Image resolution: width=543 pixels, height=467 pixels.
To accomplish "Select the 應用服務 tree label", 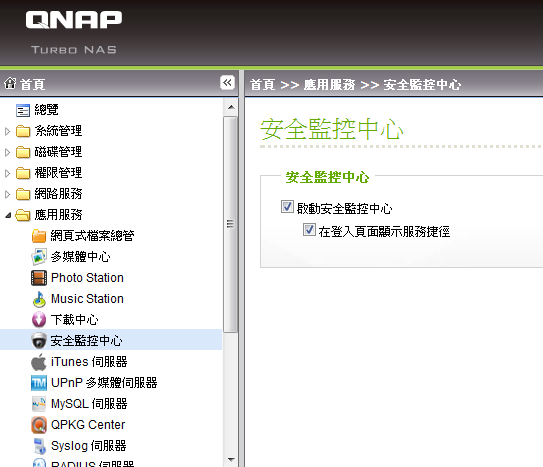I will click(58, 215).
